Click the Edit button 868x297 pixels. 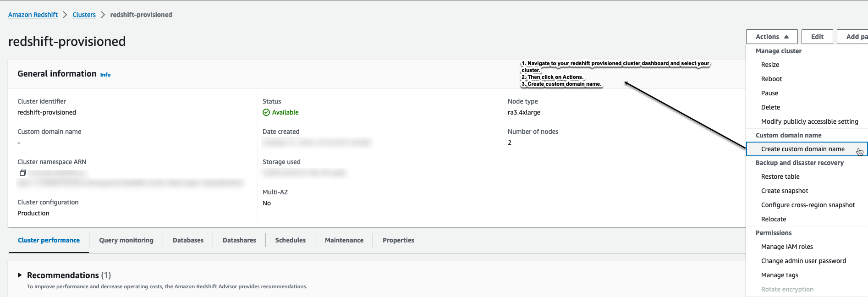(x=817, y=37)
